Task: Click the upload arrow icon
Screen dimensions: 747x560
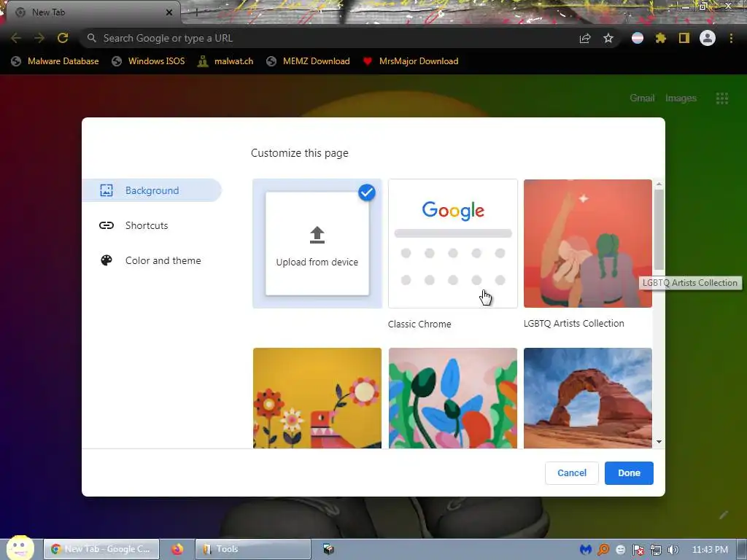Action: 317,236
